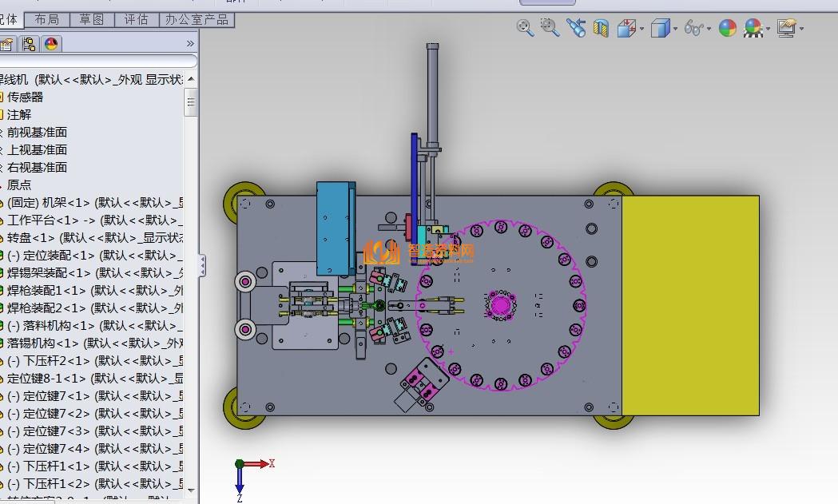The width and height of the screenshot is (838, 504).
Task: Toggle the feature tree panel collapse handle
Action: (202, 265)
